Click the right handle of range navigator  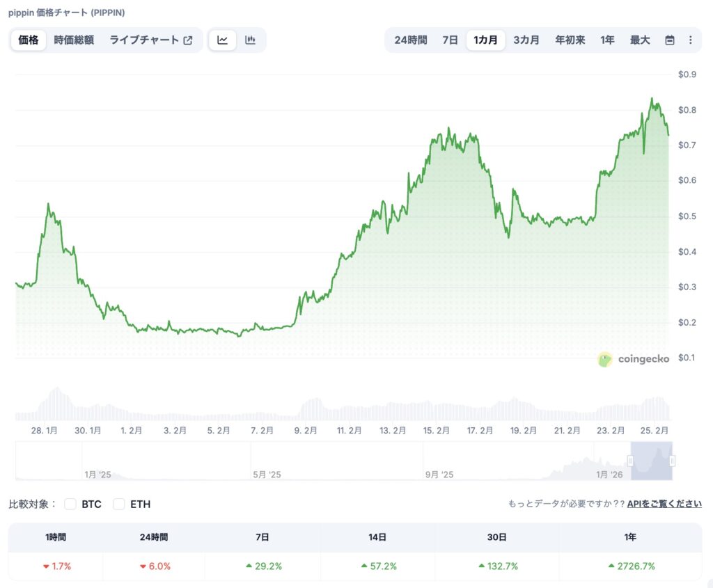click(673, 461)
